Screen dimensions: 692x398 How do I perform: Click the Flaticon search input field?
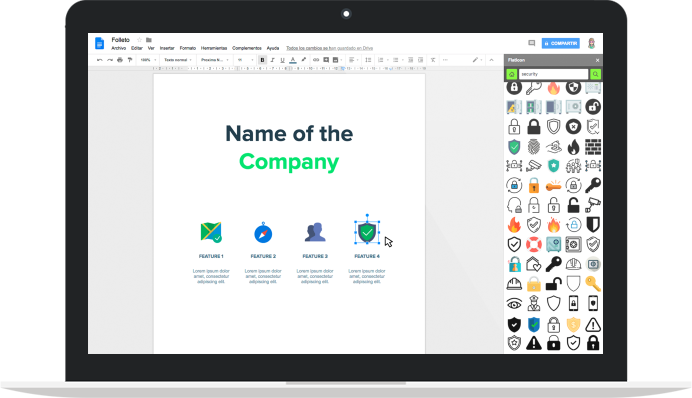(553, 74)
